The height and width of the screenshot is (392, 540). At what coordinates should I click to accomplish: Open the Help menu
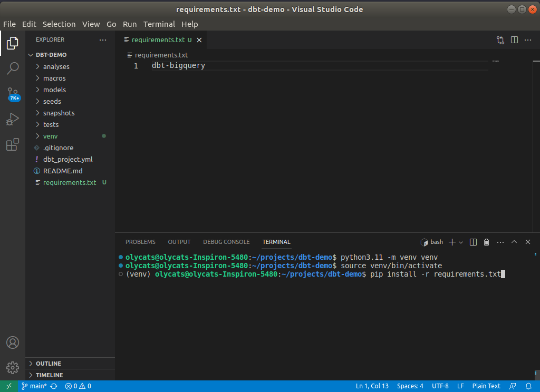(190, 24)
